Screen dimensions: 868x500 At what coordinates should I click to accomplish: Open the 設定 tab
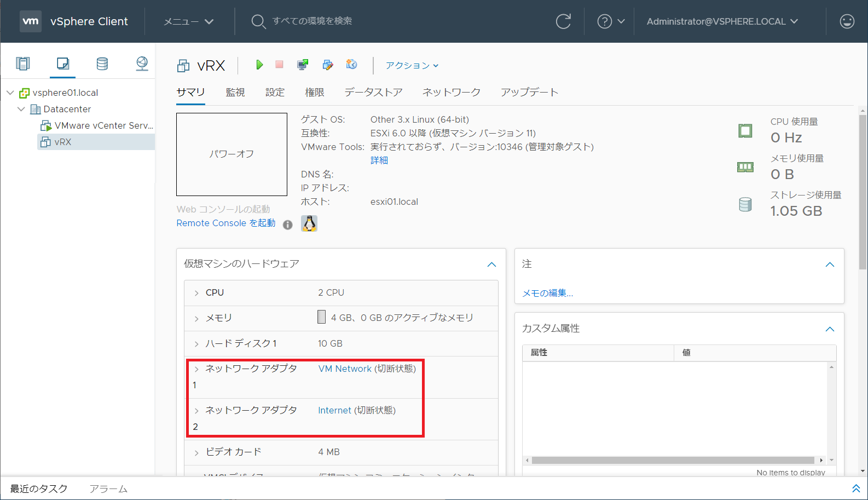click(x=275, y=92)
